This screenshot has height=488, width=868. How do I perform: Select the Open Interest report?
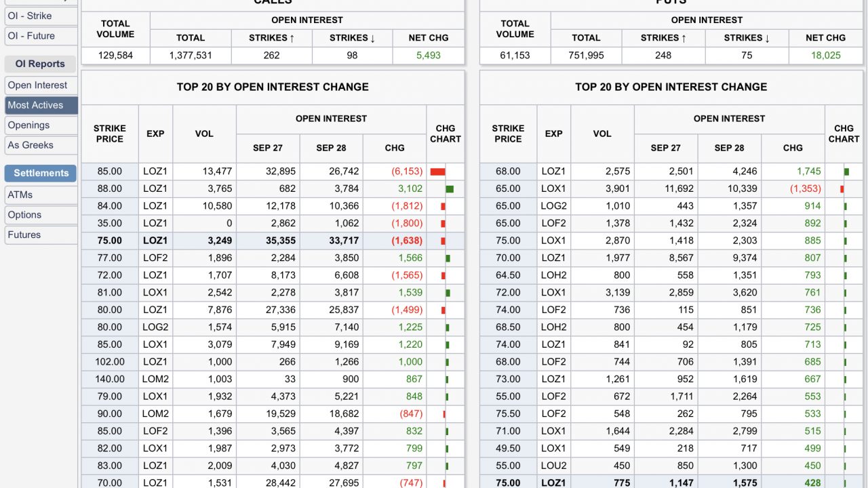pyautogui.click(x=37, y=85)
